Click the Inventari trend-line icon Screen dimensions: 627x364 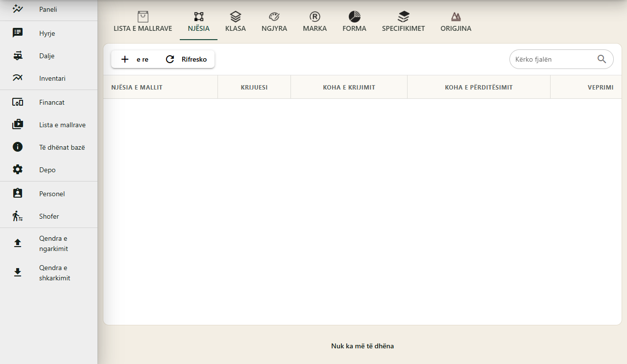(x=18, y=78)
